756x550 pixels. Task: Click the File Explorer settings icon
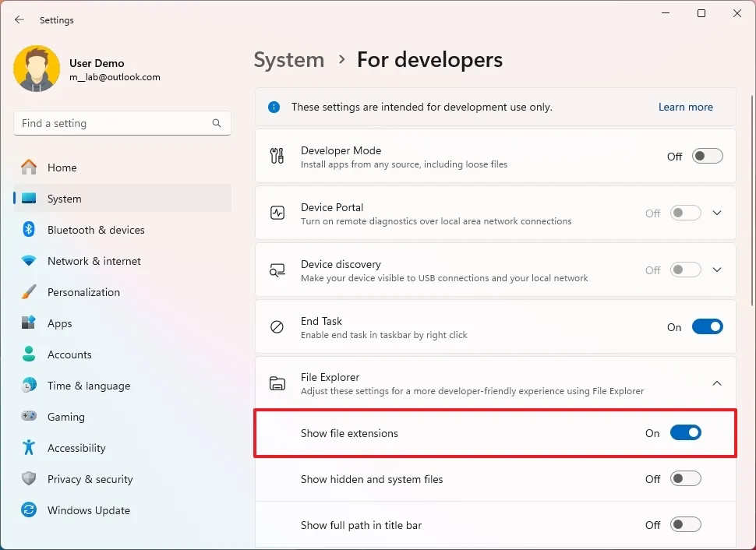pyautogui.click(x=277, y=383)
